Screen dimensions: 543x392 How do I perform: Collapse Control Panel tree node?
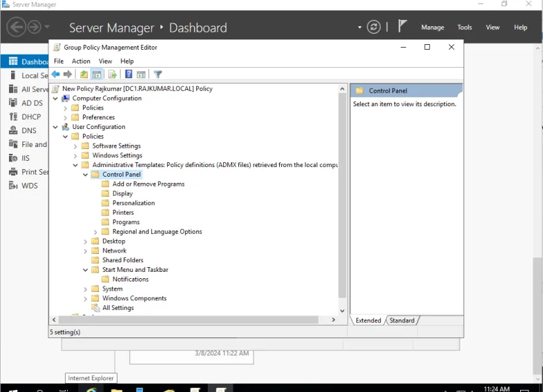[x=85, y=175]
